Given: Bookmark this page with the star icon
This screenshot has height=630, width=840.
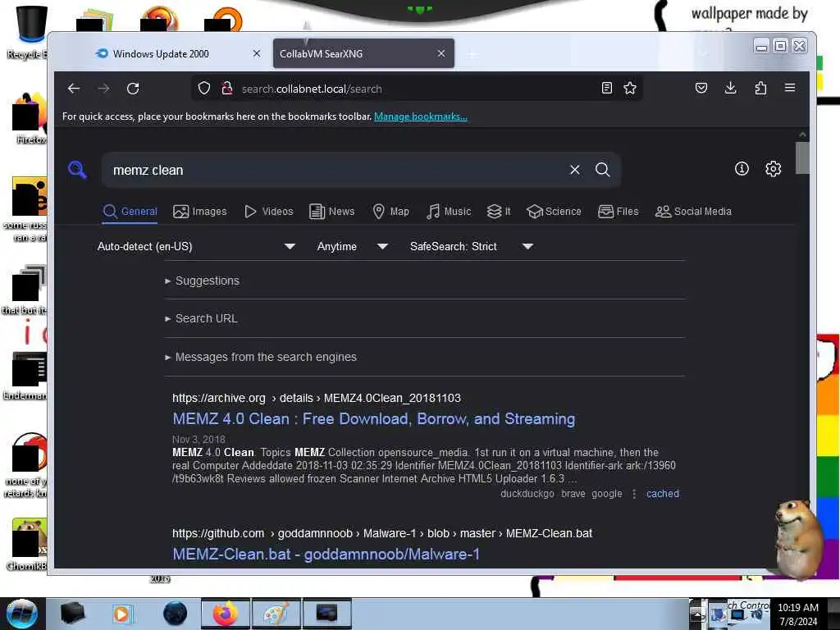Looking at the screenshot, I should point(630,89).
